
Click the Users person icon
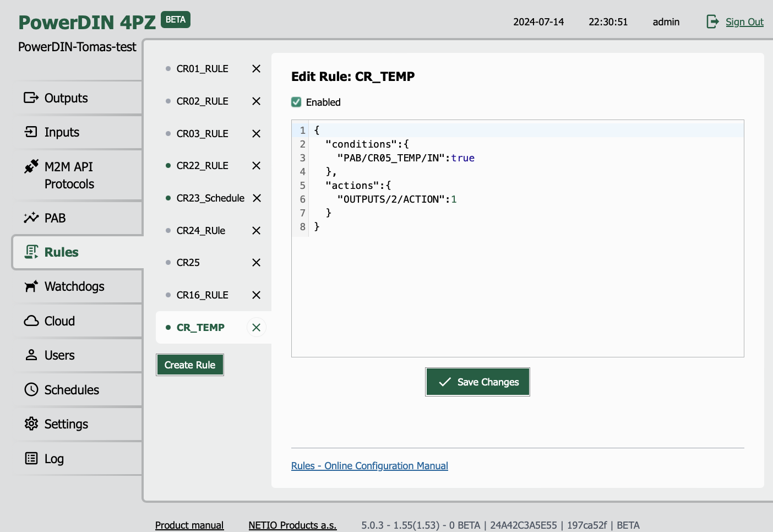click(x=31, y=355)
